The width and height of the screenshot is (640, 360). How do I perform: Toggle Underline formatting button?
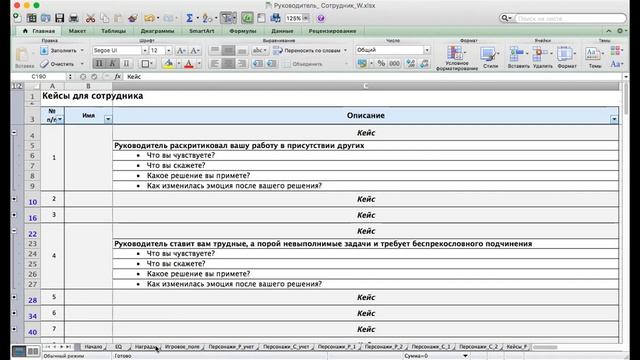[x=126, y=64]
